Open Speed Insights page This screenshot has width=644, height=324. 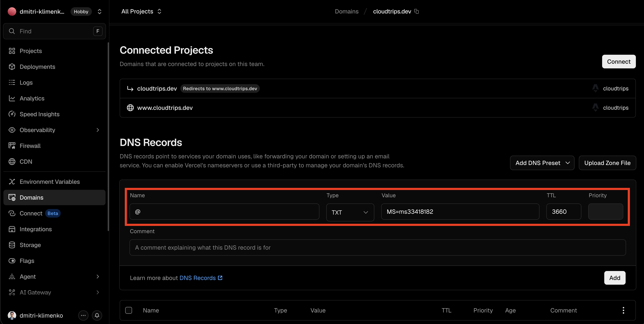[x=54, y=114]
